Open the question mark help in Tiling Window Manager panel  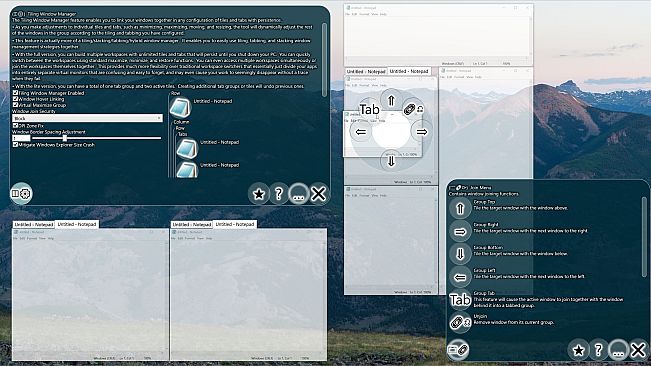279,193
